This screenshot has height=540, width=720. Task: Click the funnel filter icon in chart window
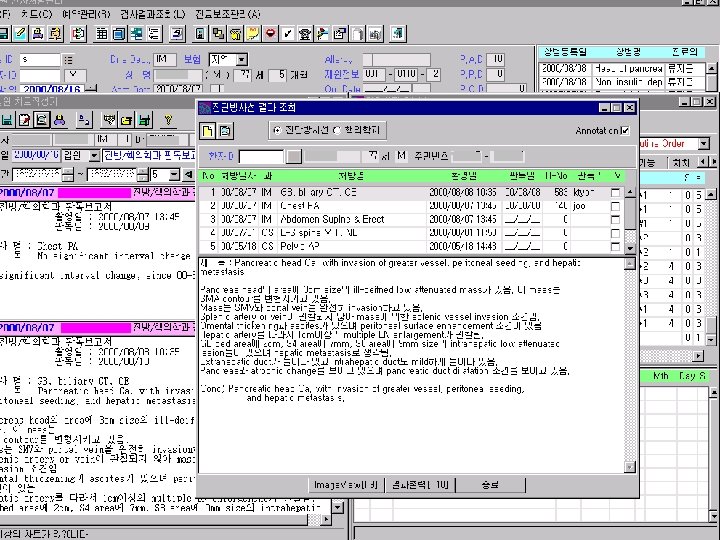click(109, 120)
